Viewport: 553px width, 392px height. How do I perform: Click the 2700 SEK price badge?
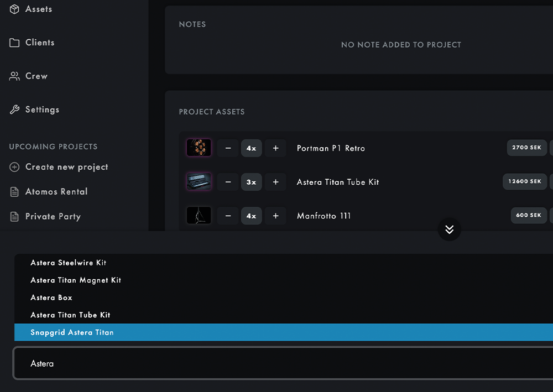527,148
